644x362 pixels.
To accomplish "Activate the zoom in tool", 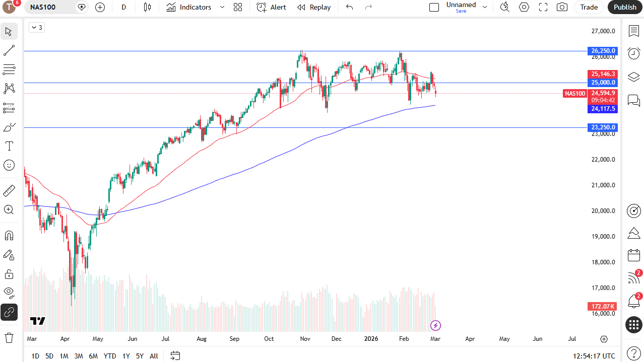I will (9, 210).
